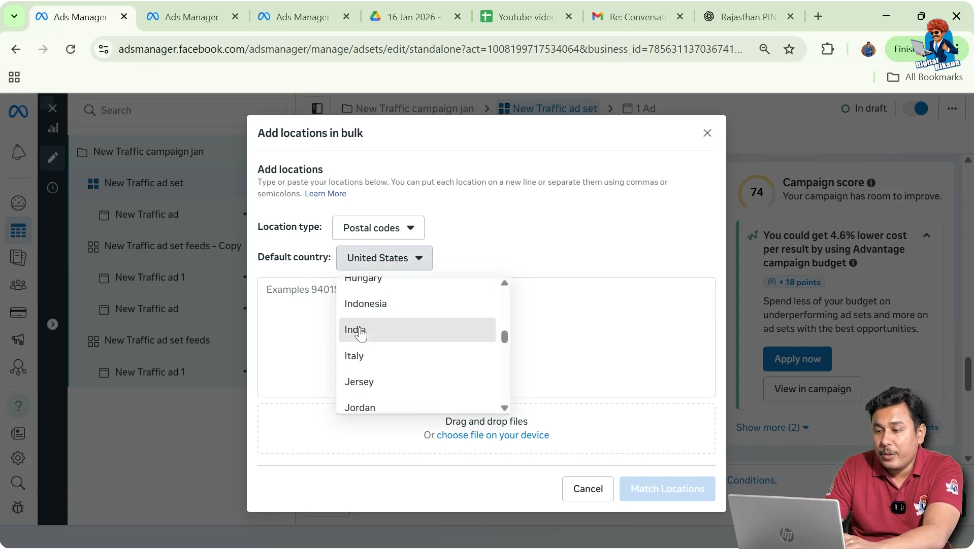The image size is (974, 549).
Task: Choose Indonesia from the country list
Action: point(417,304)
